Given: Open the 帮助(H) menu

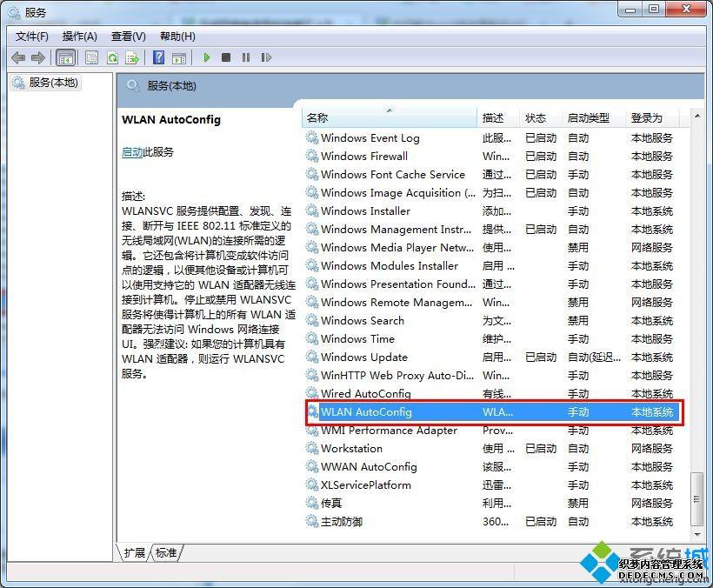Looking at the screenshot, I should [177, 37].
